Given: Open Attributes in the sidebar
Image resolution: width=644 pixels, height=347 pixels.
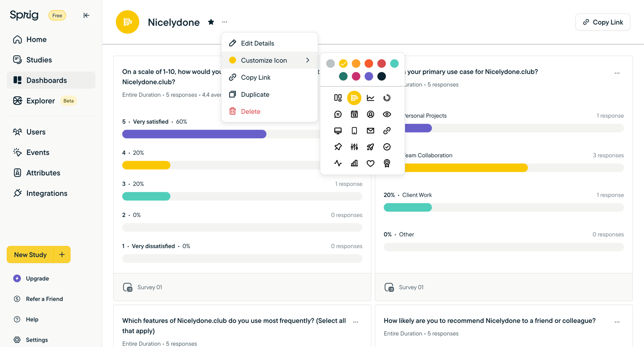Looking at the screenshot, I should pyautogui.click(x=51, y=173).
